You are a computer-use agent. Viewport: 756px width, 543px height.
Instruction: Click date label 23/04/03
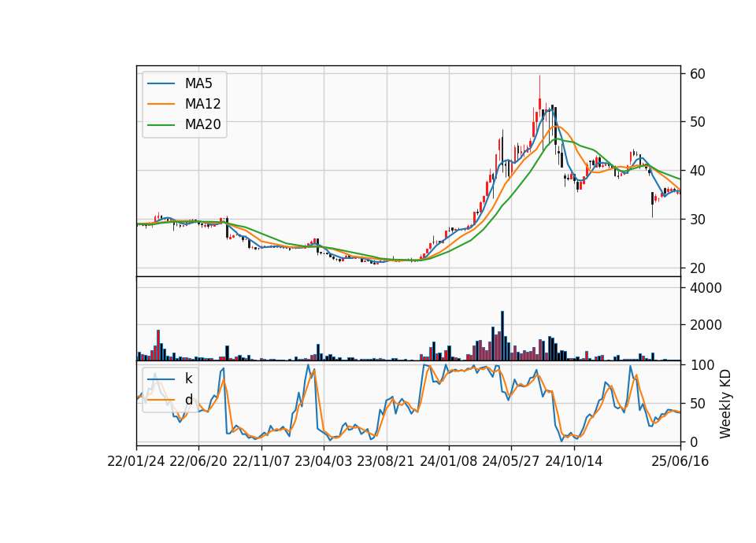click(324, 462)
